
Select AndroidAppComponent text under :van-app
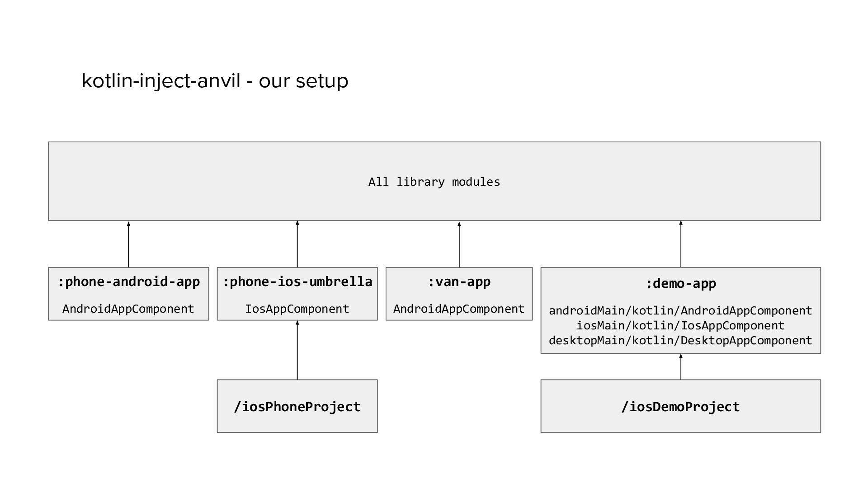[x=459, y=309]
